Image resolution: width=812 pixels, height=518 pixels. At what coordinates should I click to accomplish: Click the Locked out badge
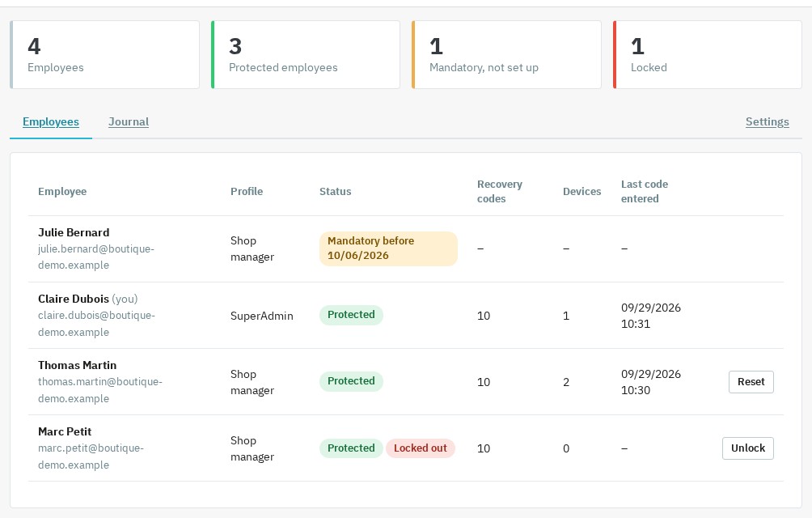pyautogui.click(x=421, y=448)
